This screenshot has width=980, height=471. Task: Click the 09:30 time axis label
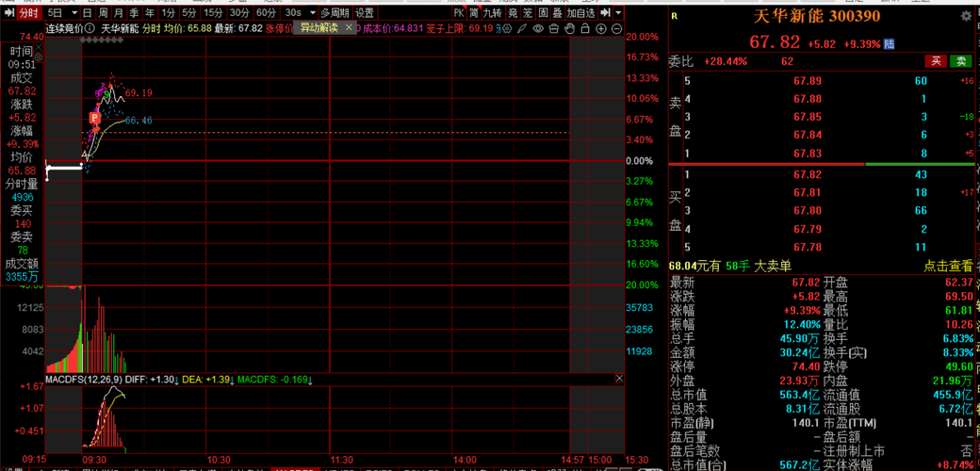click(94, 459)
